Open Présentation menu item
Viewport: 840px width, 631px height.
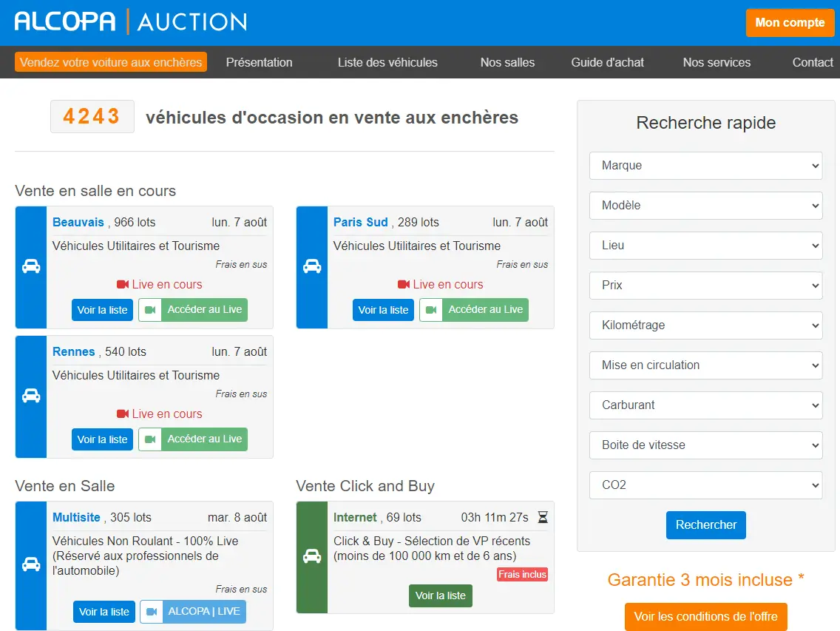point(260,63)
